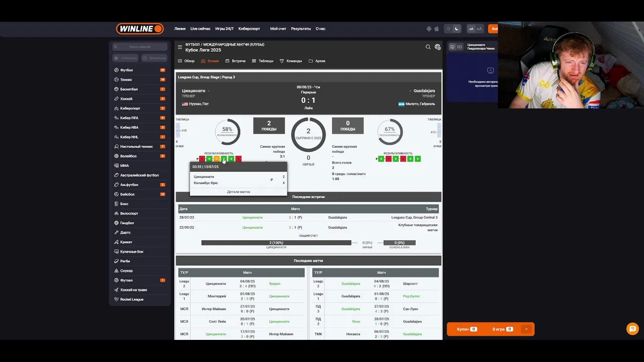Viewport: 644px width, 362px height.
Task: Click the Guadalajara 67% результативность gauge
Action: (x=390, y=132)
